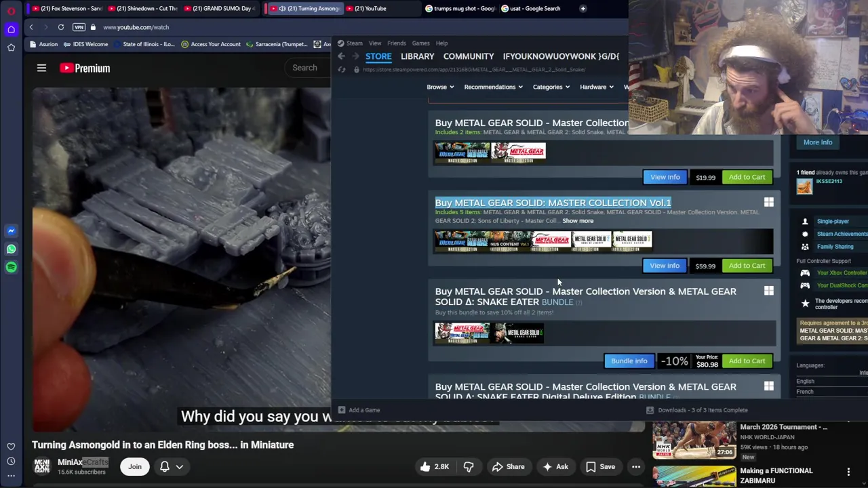Expand Steam Recommendations dropdown
Screen dimensions: 868x488
click(x=493, y=87)
